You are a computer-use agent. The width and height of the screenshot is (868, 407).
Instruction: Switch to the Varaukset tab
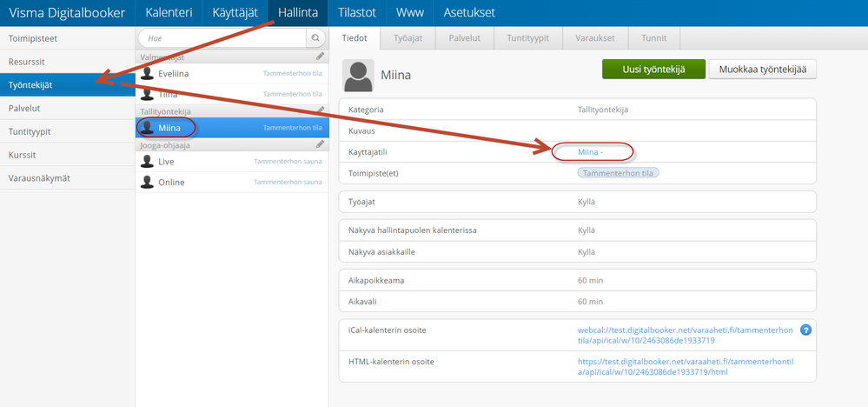pos(596,38)
